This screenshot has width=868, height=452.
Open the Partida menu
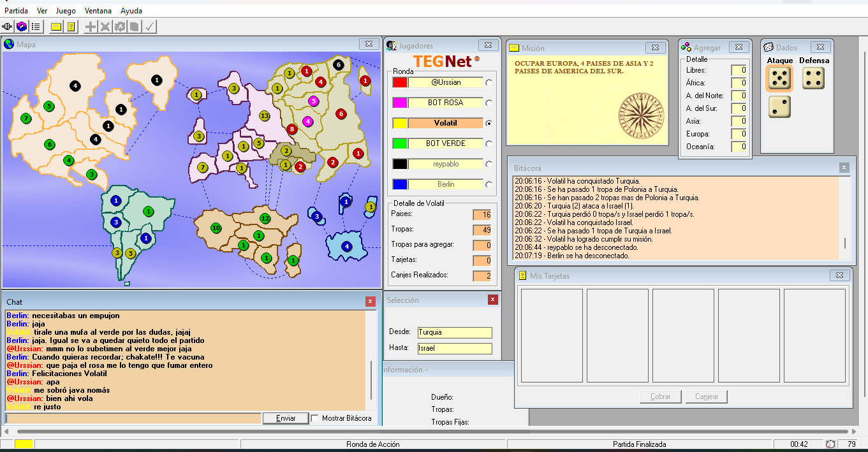click(x=16, y=11)
